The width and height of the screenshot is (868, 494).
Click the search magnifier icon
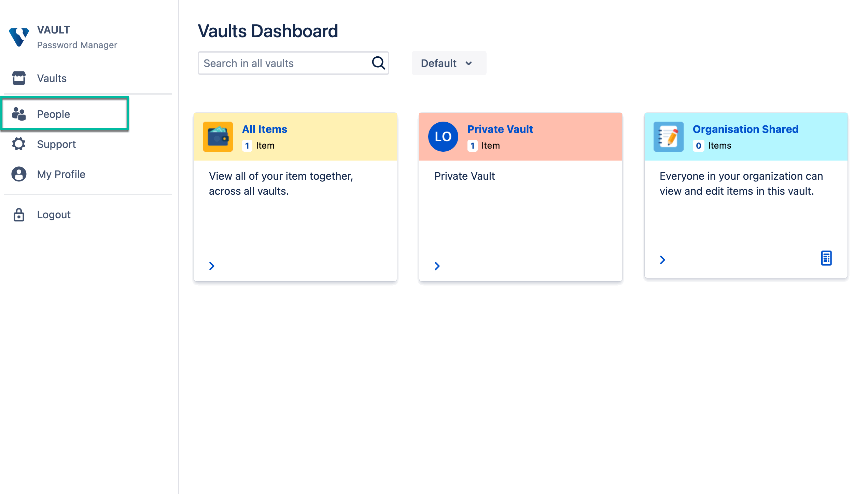pyautogui.click(x=378, y=63)
